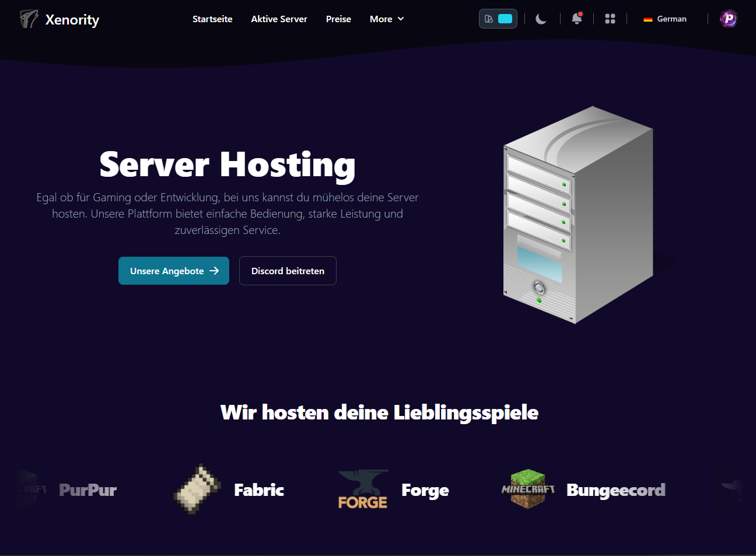The image size is (756, 556).
Task: Select the Fabric game label
Action: (x=259, y=490)
